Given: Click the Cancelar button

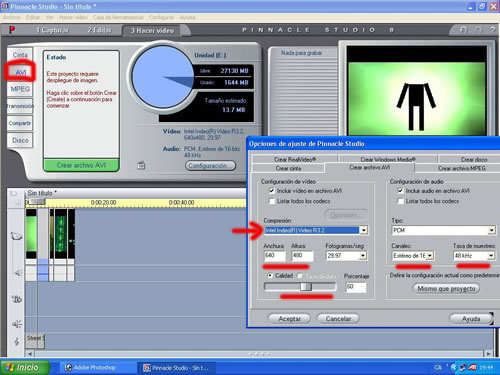Looking at the screenshot, I should 338,319.
